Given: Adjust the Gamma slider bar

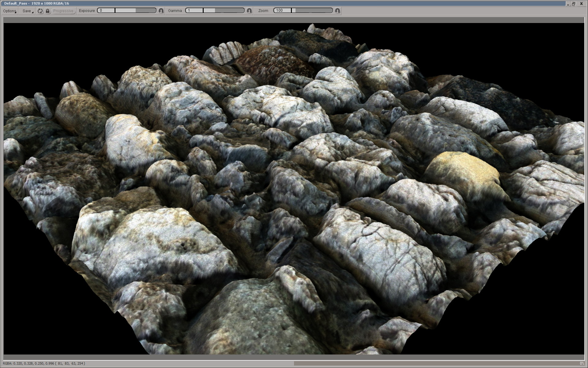Looking at the screenshot, I should pos(224,10).
